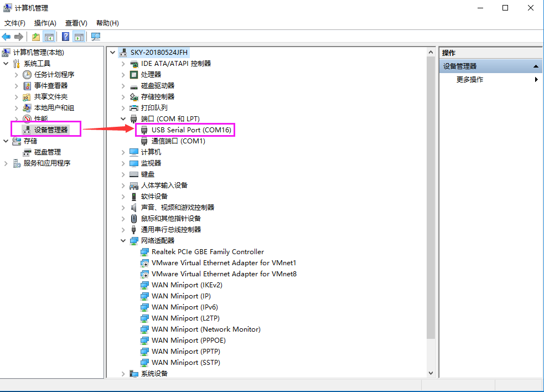Click the scan for hardware changes icon
The height and width of the screenshot is (392, 544).
(96, 37)
